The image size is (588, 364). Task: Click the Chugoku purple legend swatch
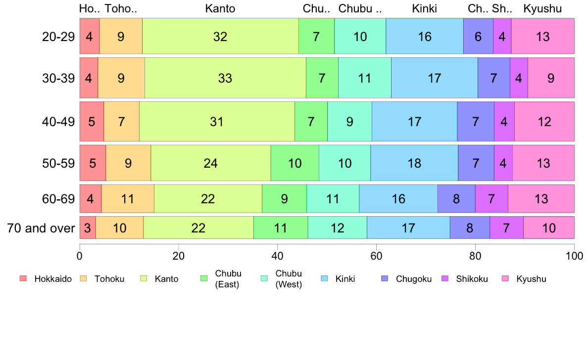point(385,278)
